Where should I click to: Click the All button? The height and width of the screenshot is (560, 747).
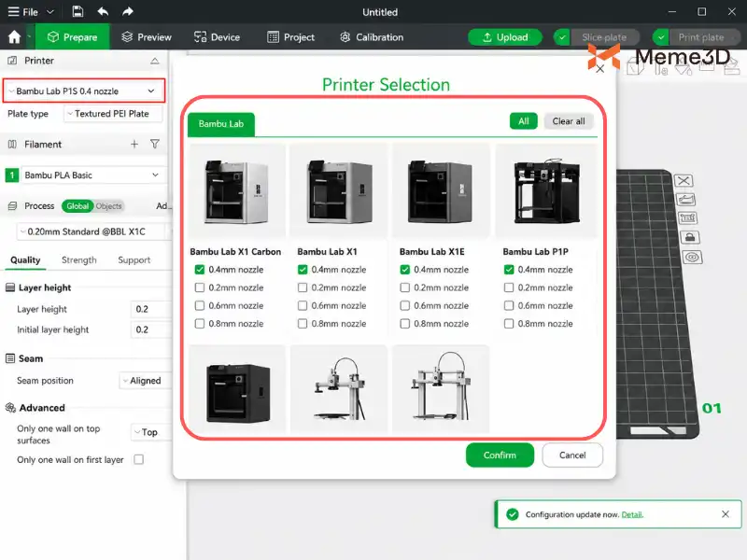(524, 121)
